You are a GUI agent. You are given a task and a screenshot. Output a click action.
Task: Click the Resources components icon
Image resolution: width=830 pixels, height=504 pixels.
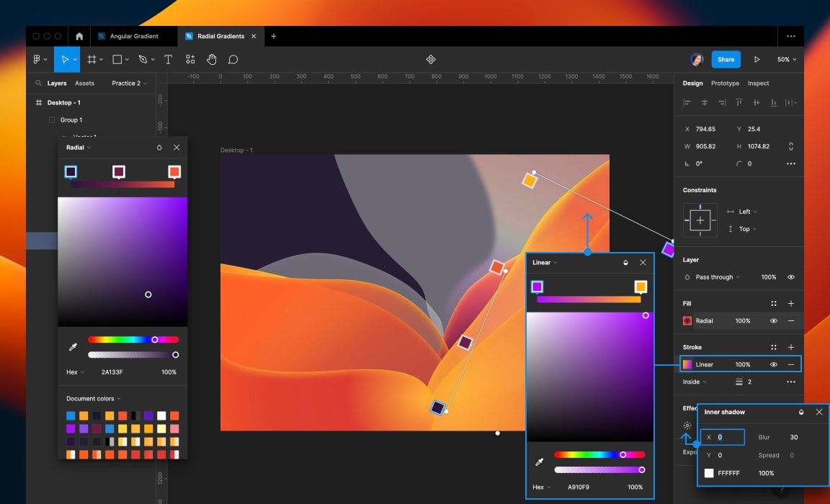[190, 59]
